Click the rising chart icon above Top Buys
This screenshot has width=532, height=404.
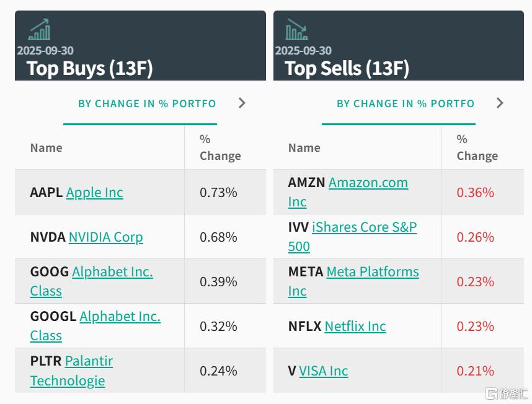pos(39,29)
